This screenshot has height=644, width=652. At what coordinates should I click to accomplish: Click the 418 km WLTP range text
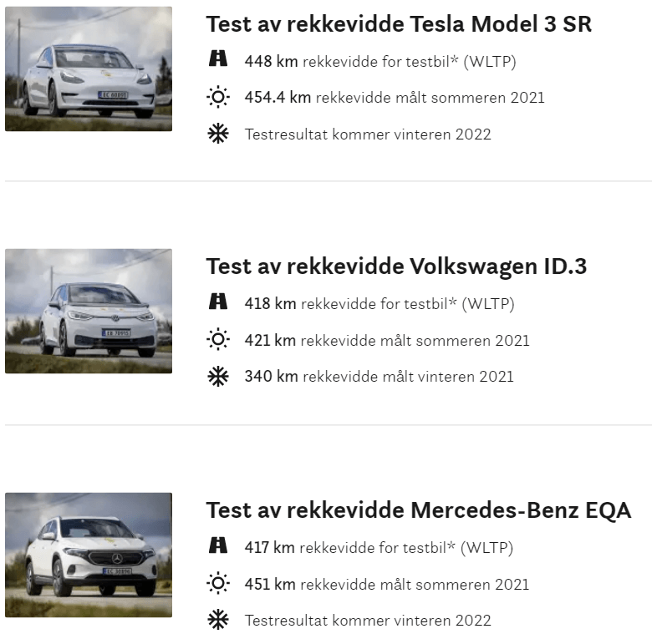(379, 303)
